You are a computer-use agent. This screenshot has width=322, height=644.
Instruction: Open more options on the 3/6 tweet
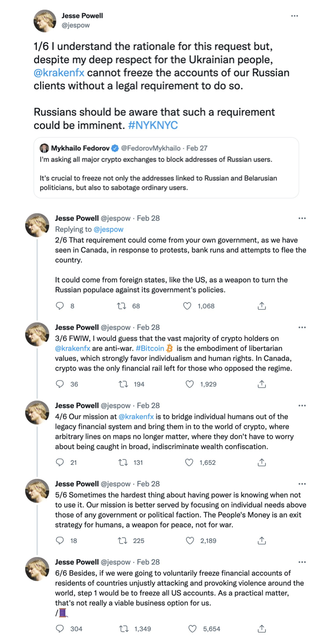coord(302,327)
